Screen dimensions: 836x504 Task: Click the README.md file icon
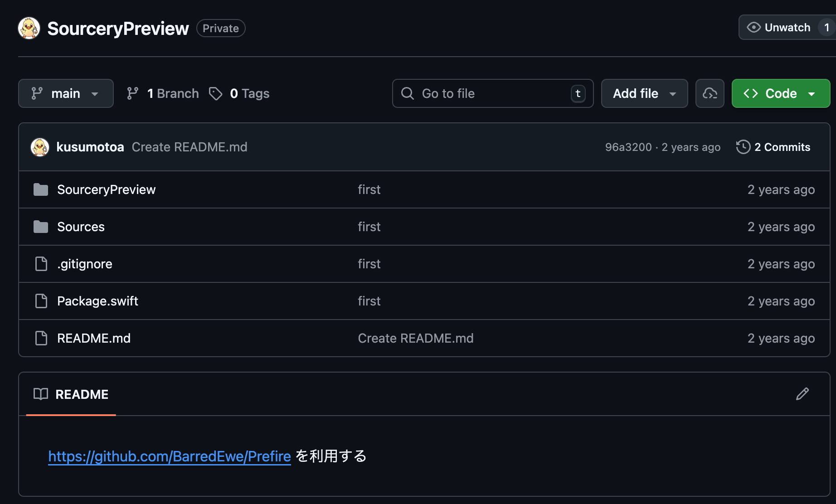[x=41, y=338]
